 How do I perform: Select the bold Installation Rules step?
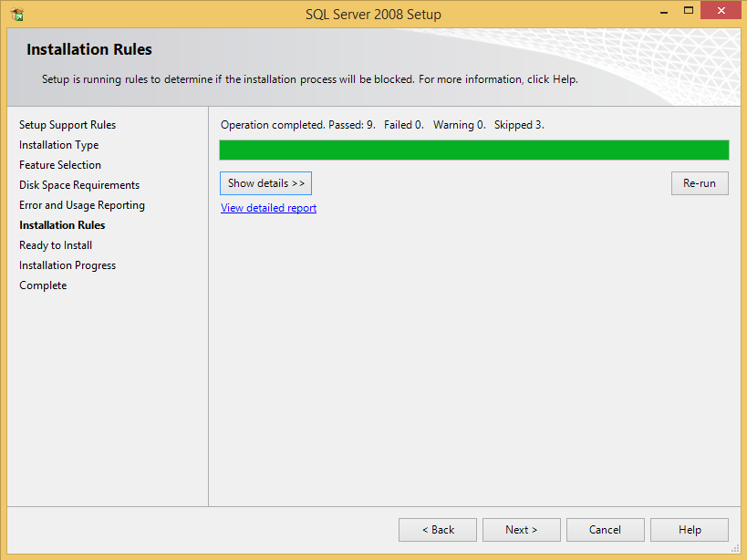(x=62, y=225)
